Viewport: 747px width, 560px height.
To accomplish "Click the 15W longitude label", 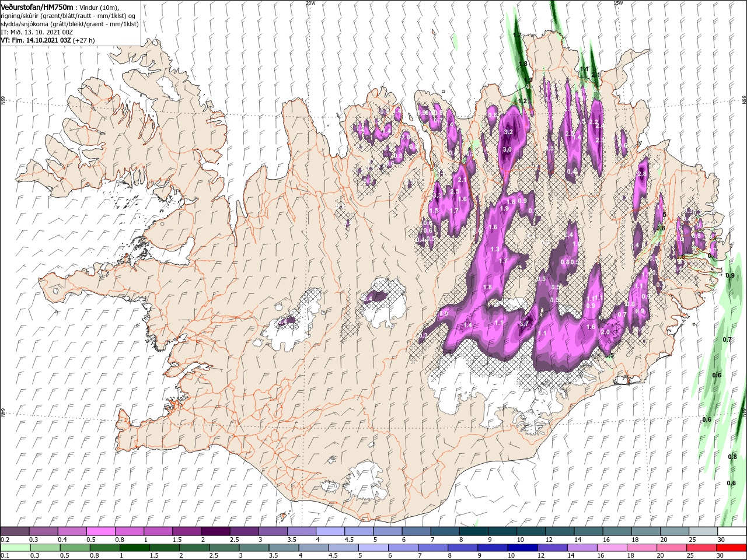I will click(x=618, y=3).
